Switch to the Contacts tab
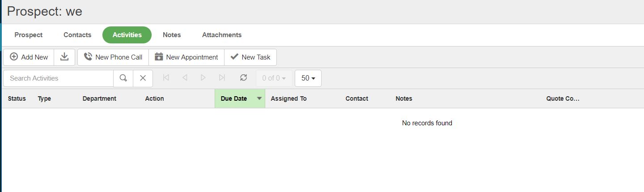Screen dimensions: 644x192 [77, 35]
